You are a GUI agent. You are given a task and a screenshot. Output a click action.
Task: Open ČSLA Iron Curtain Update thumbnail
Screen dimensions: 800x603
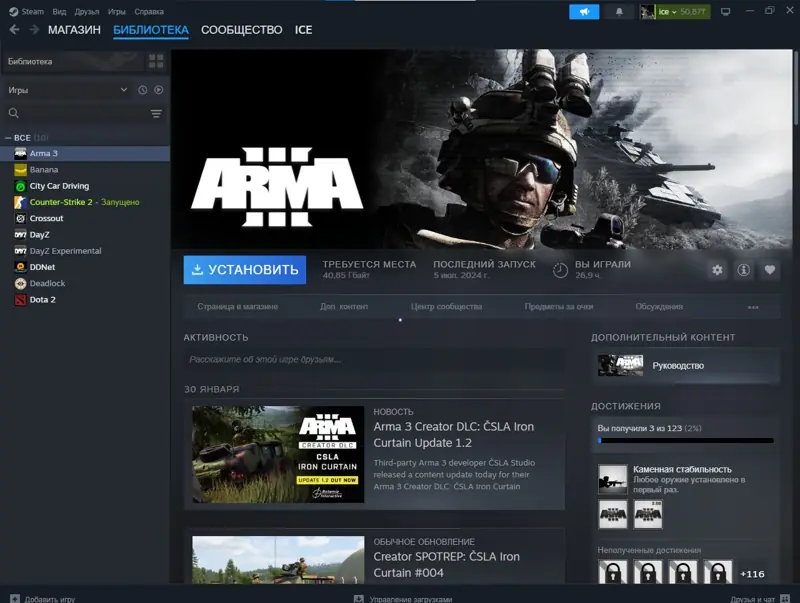coord(278,455)
